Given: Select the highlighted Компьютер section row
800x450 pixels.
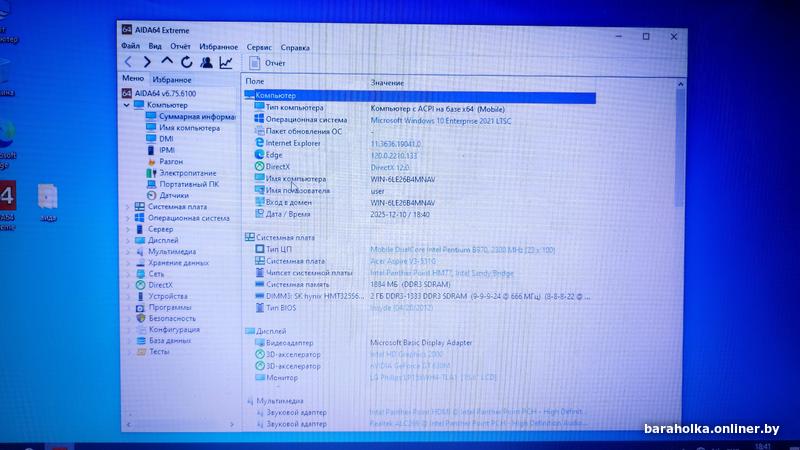Looking at the screenshot, I should click(x=420, y=96).
